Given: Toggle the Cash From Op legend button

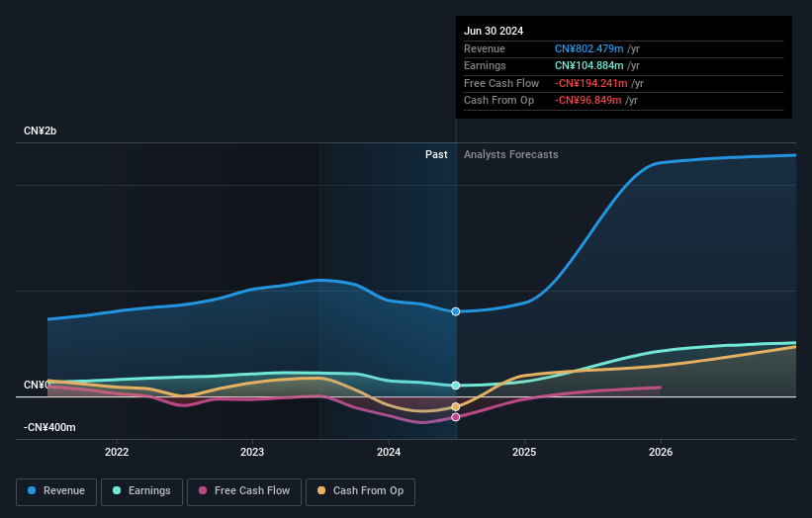Looking at the screenshot, I should tap(360, 491).
